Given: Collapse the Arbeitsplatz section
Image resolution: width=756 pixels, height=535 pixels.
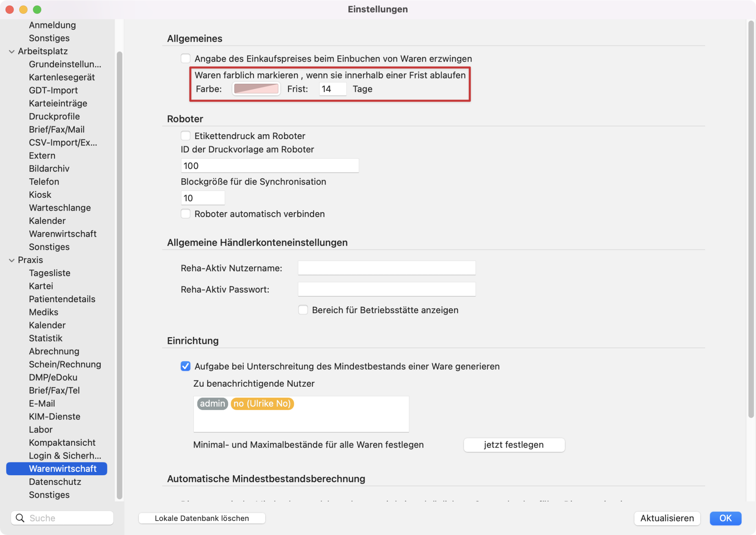Looking at the screenshot, I should (x=11, y=51).
